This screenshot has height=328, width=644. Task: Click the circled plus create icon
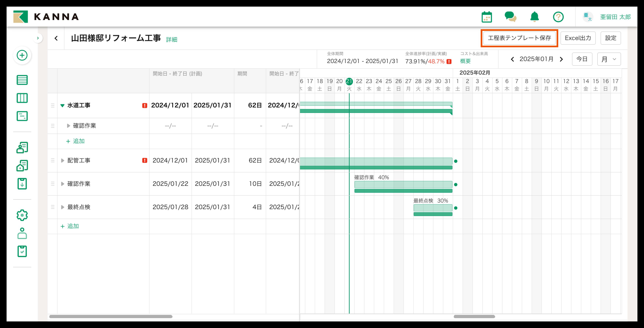coord(22,55)
